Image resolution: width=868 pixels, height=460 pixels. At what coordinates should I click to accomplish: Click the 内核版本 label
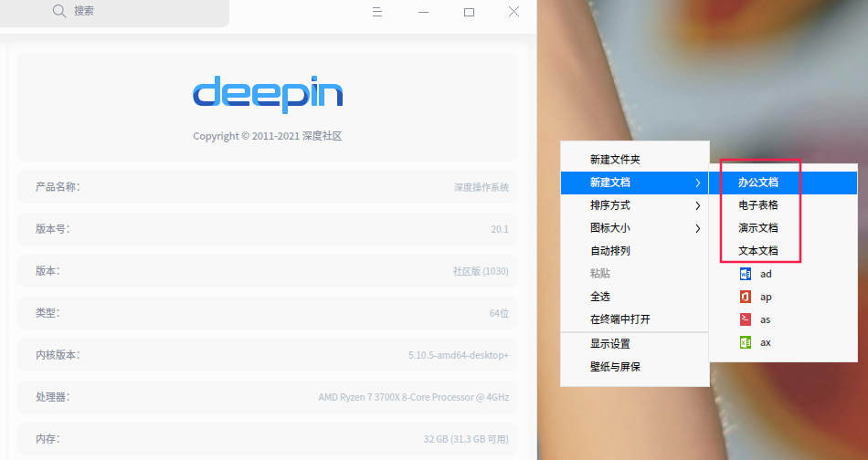58,355
